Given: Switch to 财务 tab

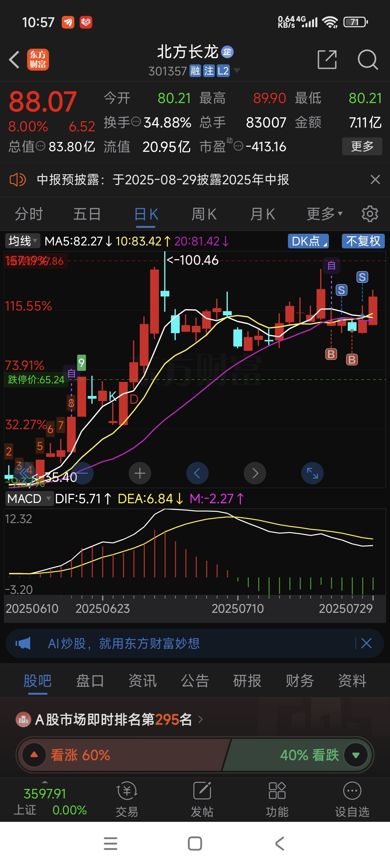Looking at the screenshot, I should coord(300,681).
